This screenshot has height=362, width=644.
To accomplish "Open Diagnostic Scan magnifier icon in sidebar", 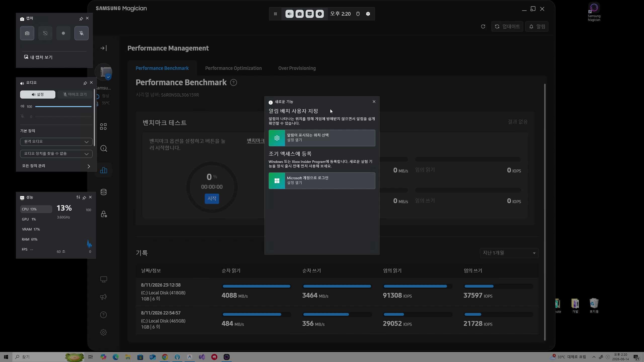I will click(104, 148).
